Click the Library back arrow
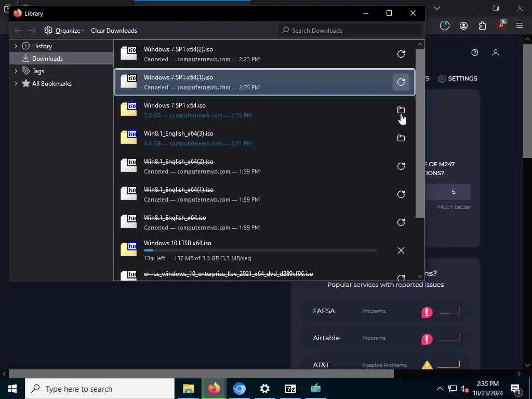This screenshot has height=399, width=532. coord(18,31)
